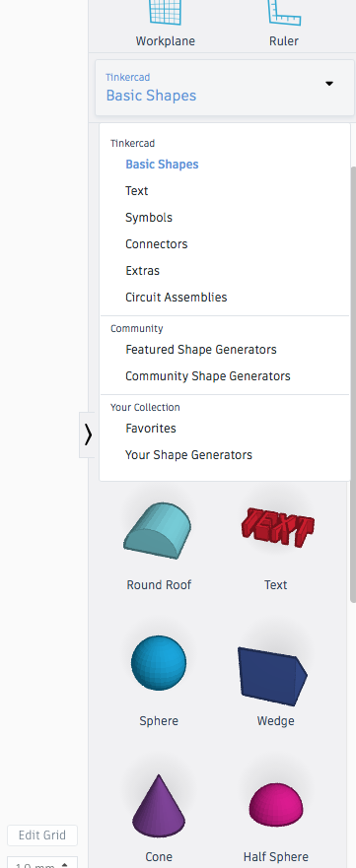Open Circuit Assemblies category

(177, 298)
